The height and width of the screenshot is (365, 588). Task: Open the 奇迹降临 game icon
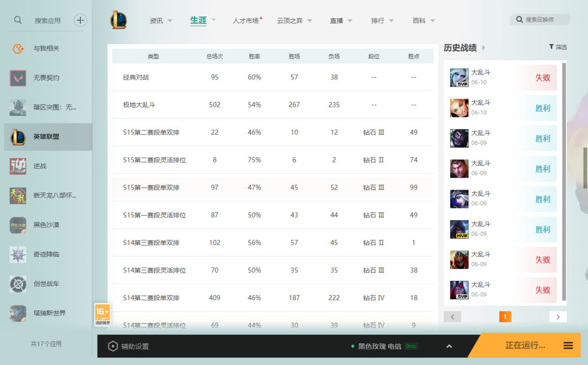tap(18, 255)
